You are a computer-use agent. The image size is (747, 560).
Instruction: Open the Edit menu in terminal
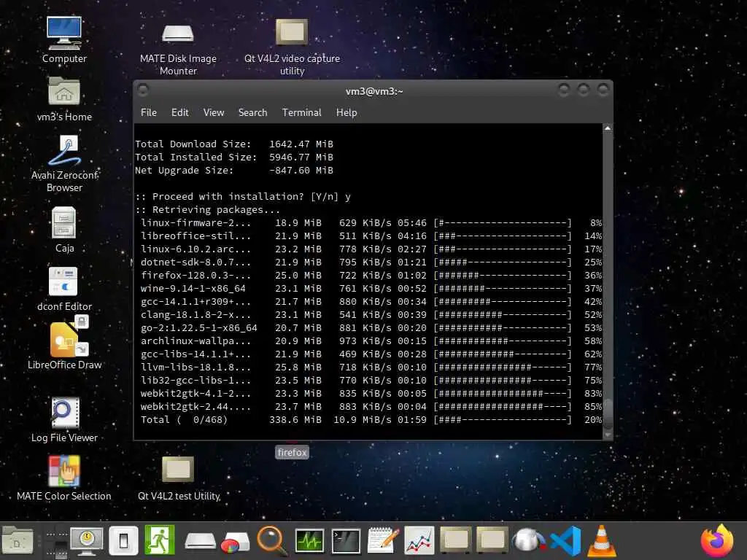(x=180, y=112)
